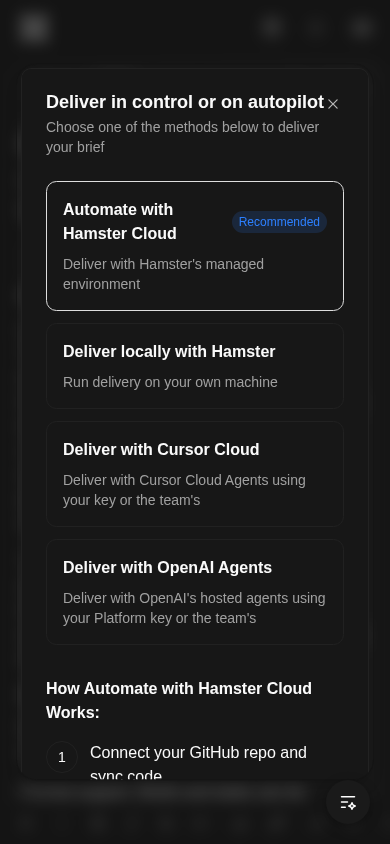Open the sparkle list floating button
This screenshot has width=390, height=844.
[x=348, y=802]
